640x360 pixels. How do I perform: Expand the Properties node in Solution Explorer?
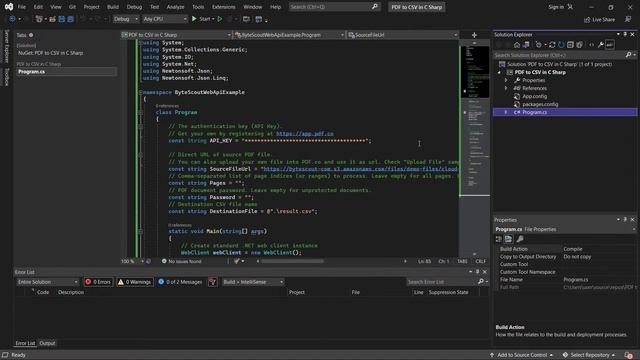point(506,80)
